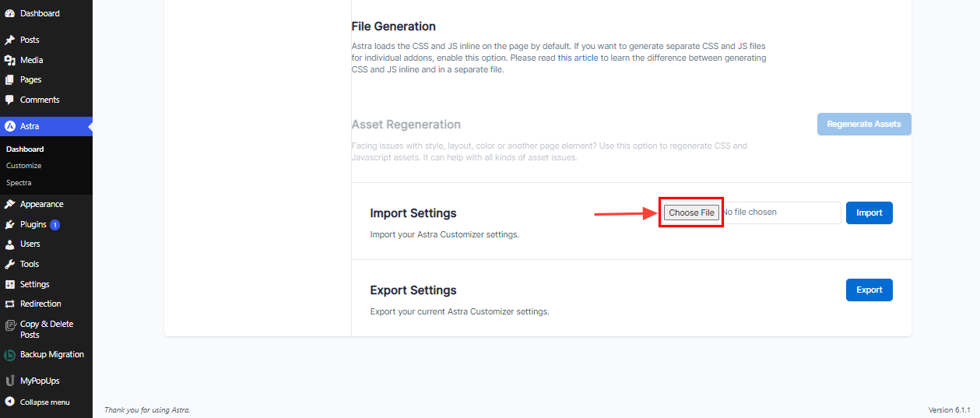
Task: Click the File Generation heading
Action: 394,26
